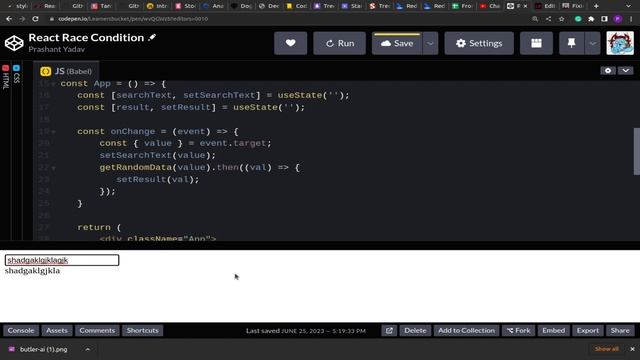Open the user profile avatar menu
Viewport: 640px width, 360px height.
pyautogui.click(x=620, y=43)
